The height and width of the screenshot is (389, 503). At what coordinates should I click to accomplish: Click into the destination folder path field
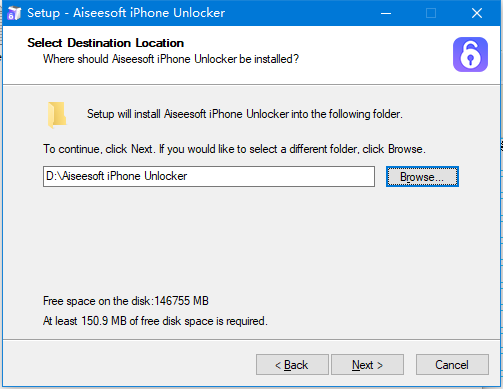tap(209, 177)
